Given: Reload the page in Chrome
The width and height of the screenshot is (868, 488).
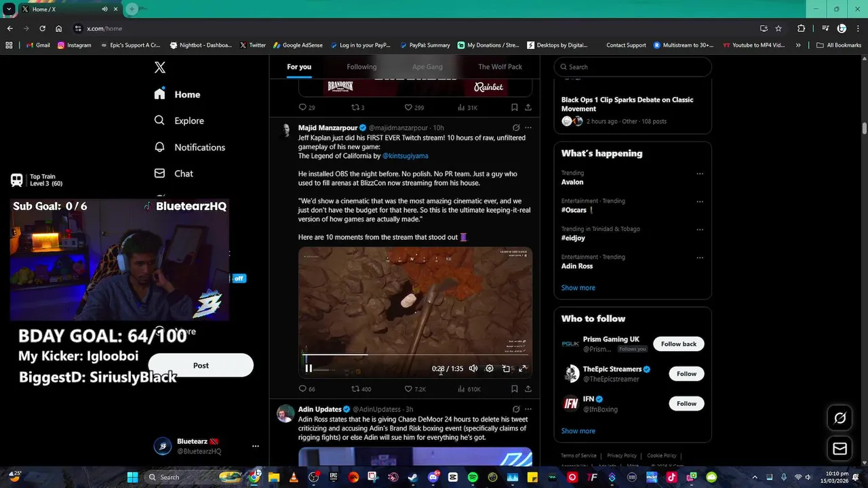Looking at the screenshot, I should [42, 28].
